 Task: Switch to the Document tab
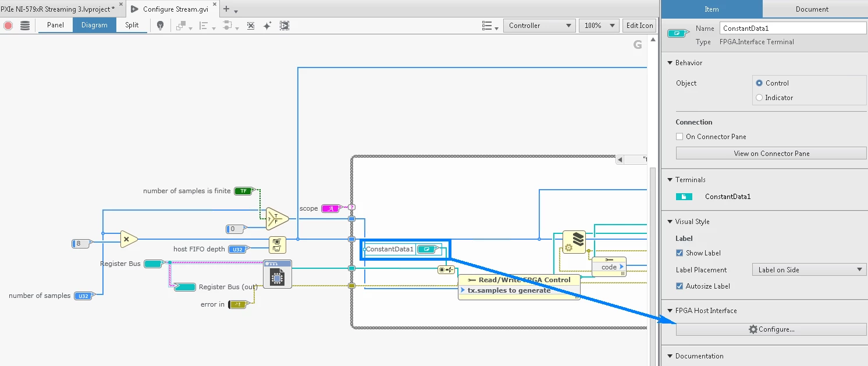[x=813, y=9]
